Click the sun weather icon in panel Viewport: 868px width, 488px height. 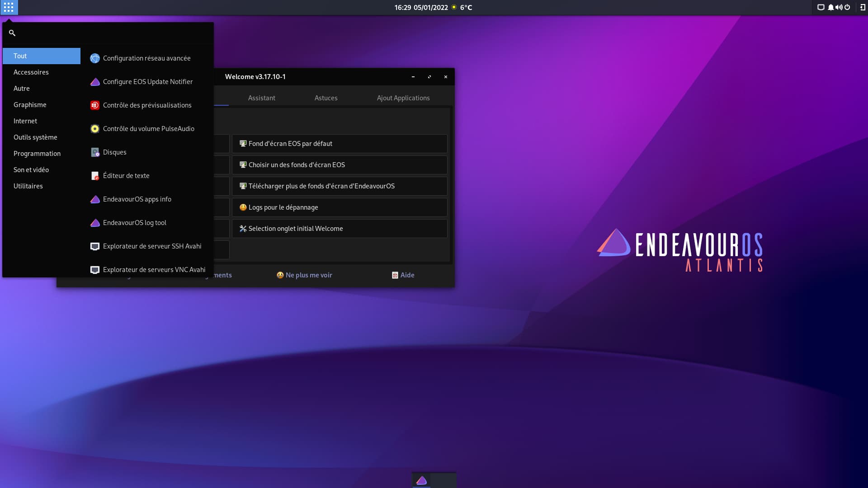pyautogui.click(x=454, y=7)
